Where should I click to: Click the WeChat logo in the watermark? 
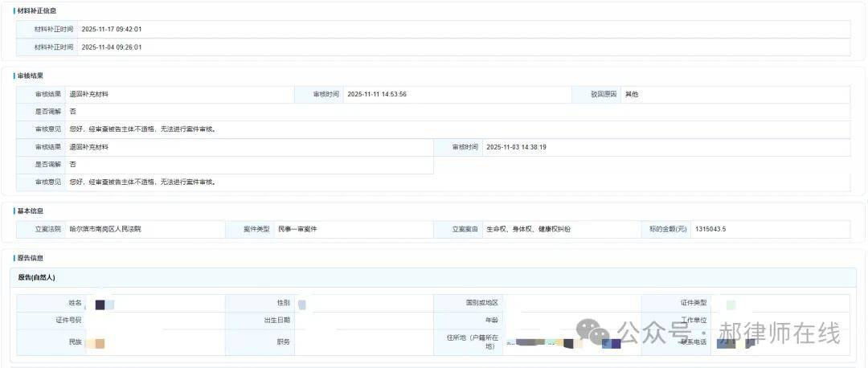(x=596, y=332)
